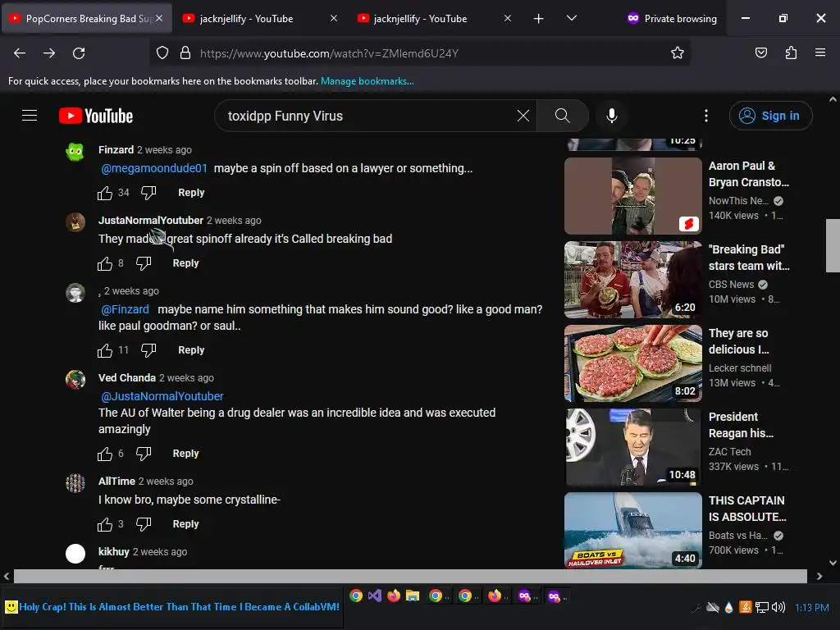Reply to Ved Chanda's comment
This screenshot has width=840, height=630.
pos(186,453)
